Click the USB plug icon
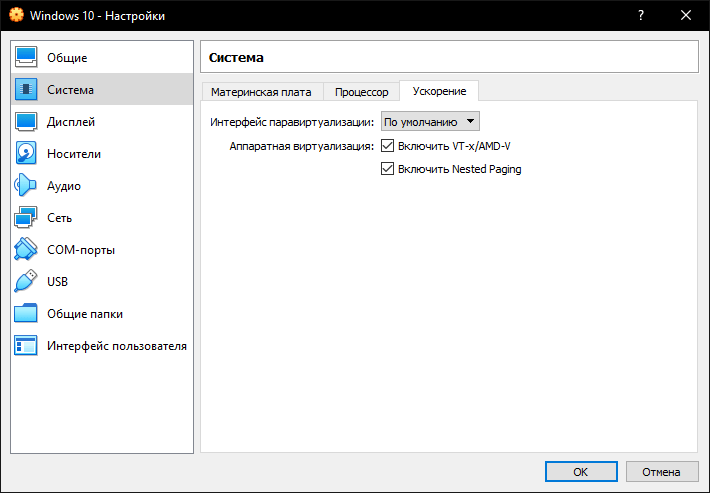This screenshot has height=493, width=710. coord(26,282)
